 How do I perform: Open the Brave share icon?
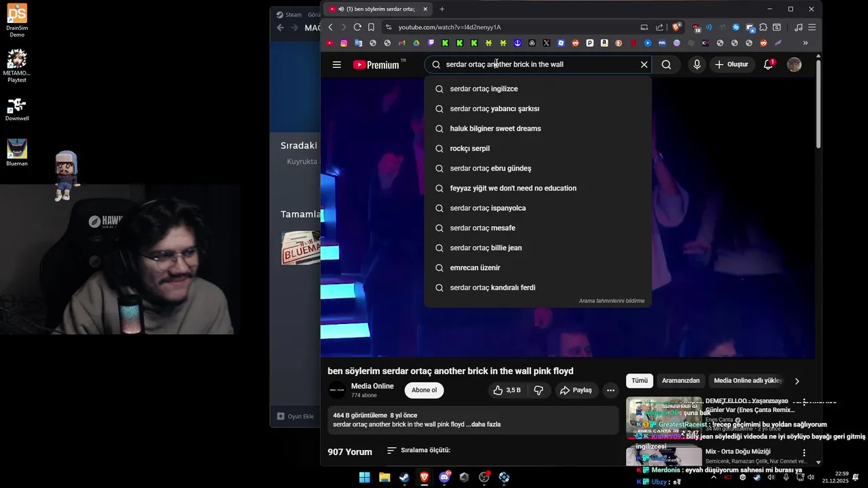click(659, 27)
